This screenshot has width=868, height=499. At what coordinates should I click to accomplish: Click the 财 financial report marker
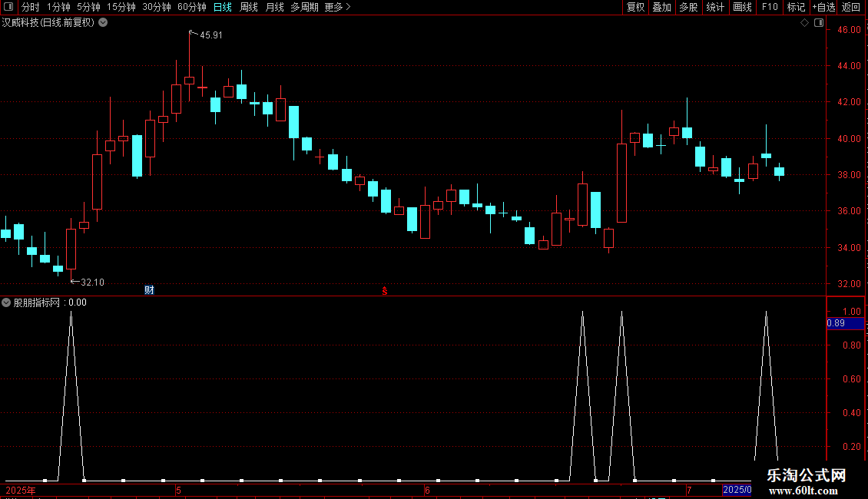(x=149, y=290)
